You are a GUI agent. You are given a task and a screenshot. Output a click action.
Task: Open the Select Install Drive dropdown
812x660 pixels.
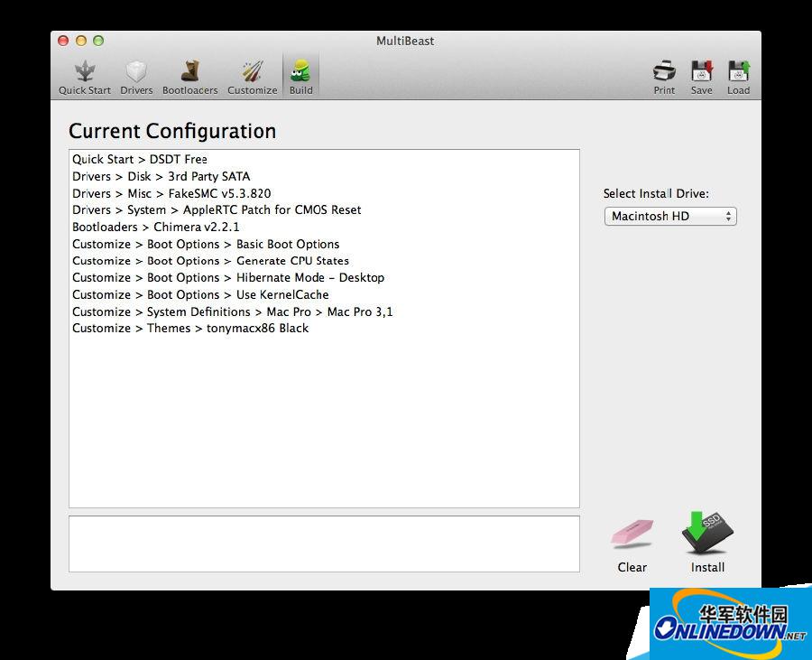[x=670, y=217]
